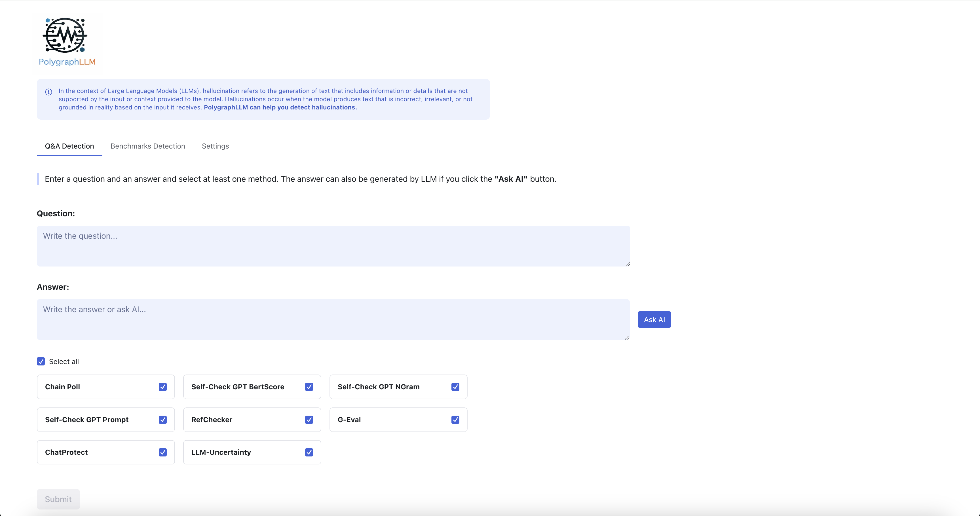980x516 pixels.
Task: Toggle Self-Check GPT Prompt checkbox
Action: click(x=162, y=419)
